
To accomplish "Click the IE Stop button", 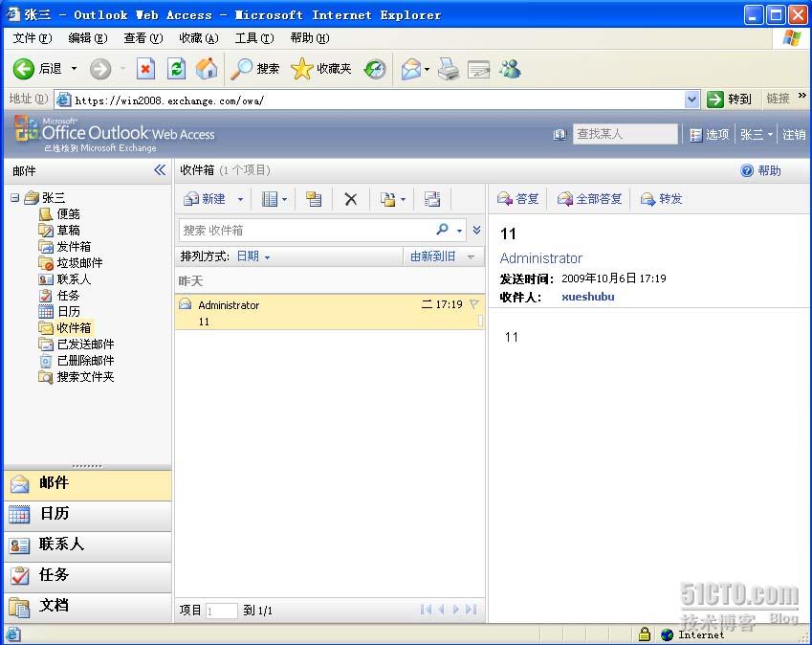I will tap(145, 68).
